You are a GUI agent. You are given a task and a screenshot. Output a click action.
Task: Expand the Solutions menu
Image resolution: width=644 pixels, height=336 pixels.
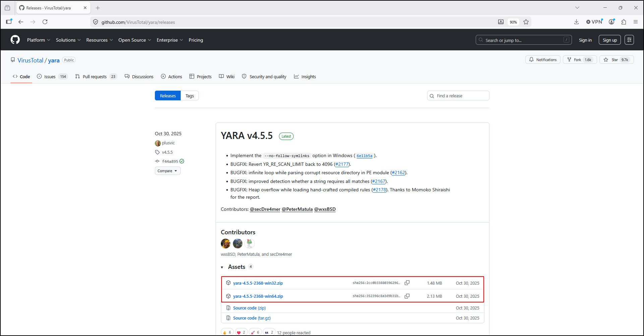click(68, 40)
